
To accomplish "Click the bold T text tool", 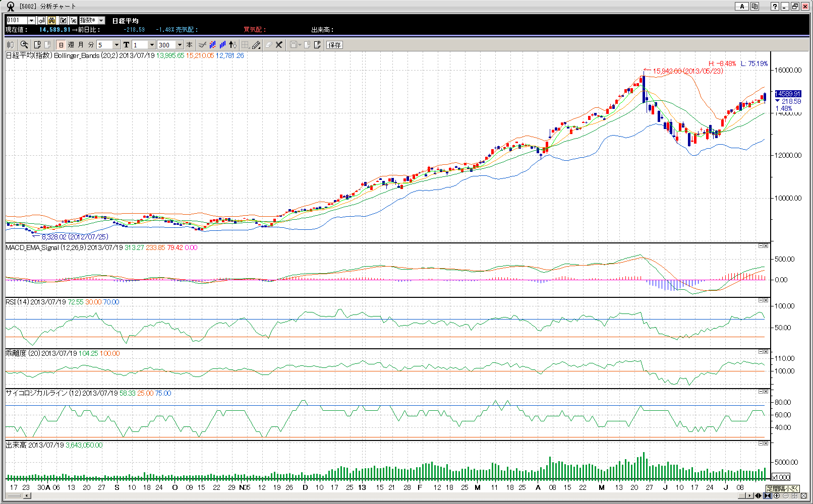I will point(126,45).
